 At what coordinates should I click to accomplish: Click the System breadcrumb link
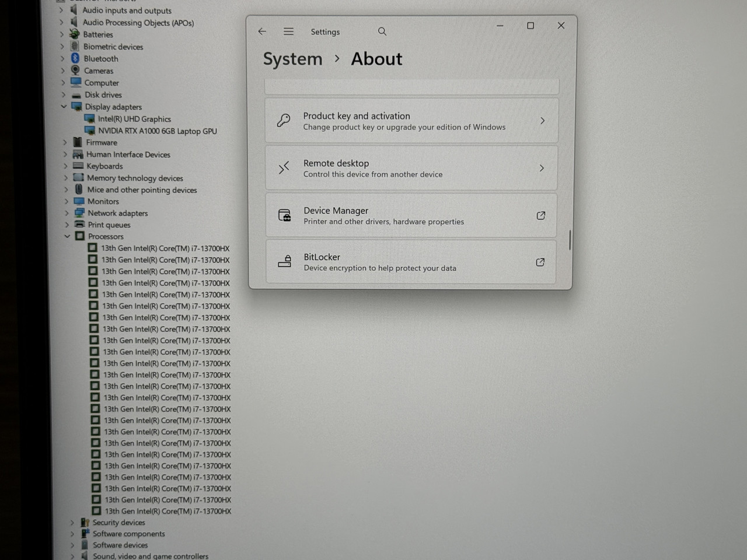292,59
